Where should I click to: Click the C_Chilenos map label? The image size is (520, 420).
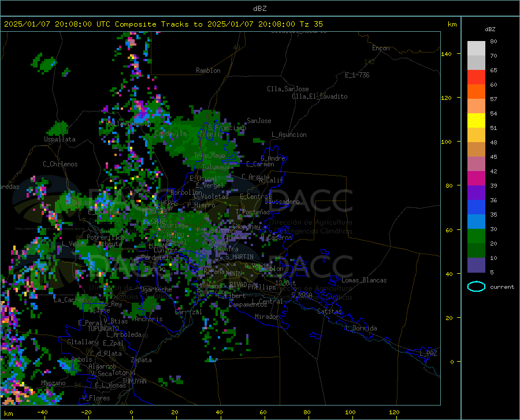pyautogui.click(x=60, y=164)
